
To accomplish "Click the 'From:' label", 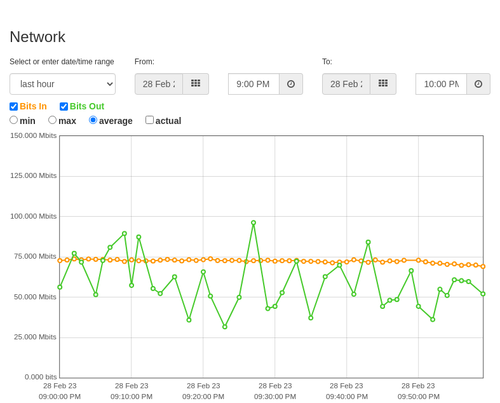I will [x=144, y=62].
